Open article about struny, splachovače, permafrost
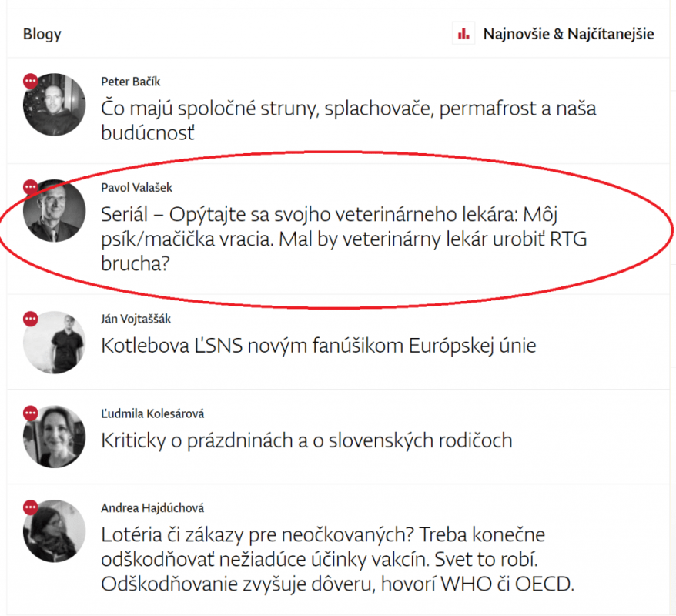Image resolution: width=676 pixels, height=616 pixels. (x=348, y=120)
